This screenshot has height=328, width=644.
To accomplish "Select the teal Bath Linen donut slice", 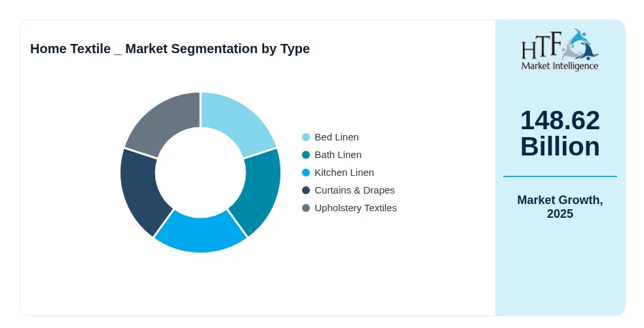I will [x=259, y=189].
